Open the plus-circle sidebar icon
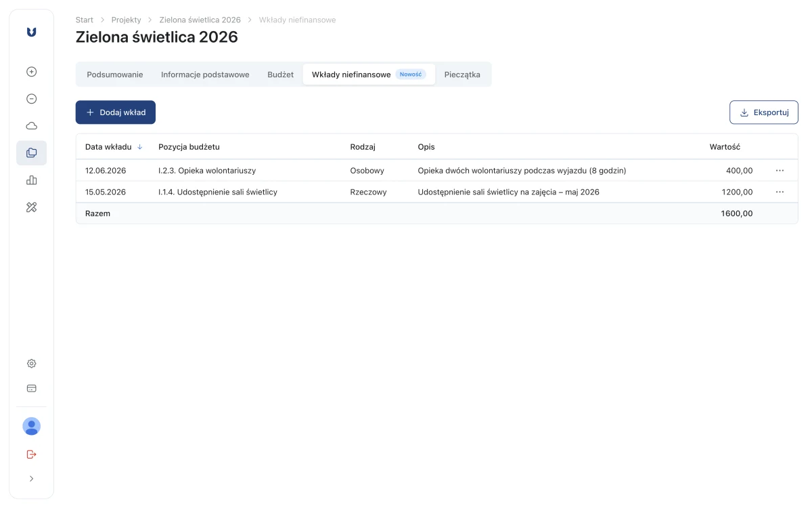 [31, 72]
